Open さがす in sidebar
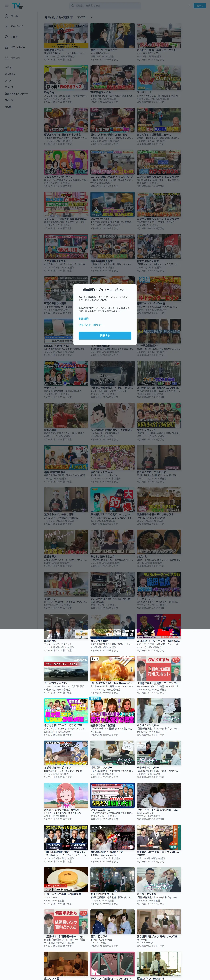 14,37
